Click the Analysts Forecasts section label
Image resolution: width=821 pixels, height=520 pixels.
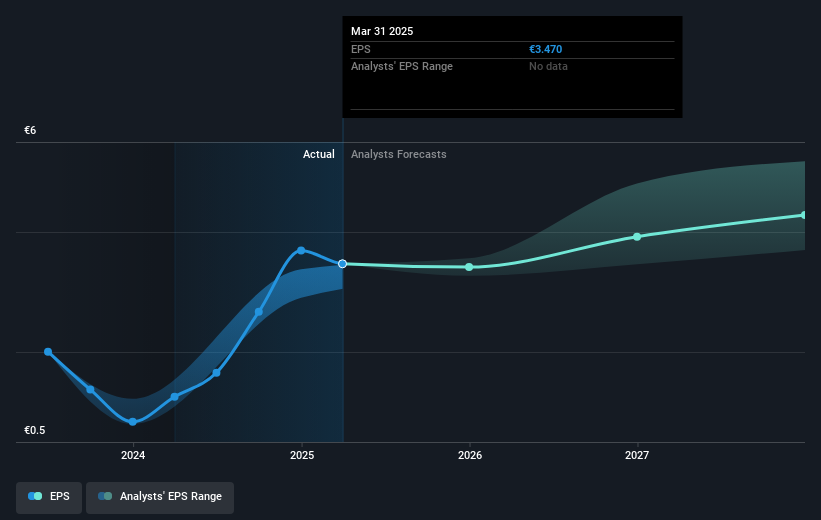[398, 154]
